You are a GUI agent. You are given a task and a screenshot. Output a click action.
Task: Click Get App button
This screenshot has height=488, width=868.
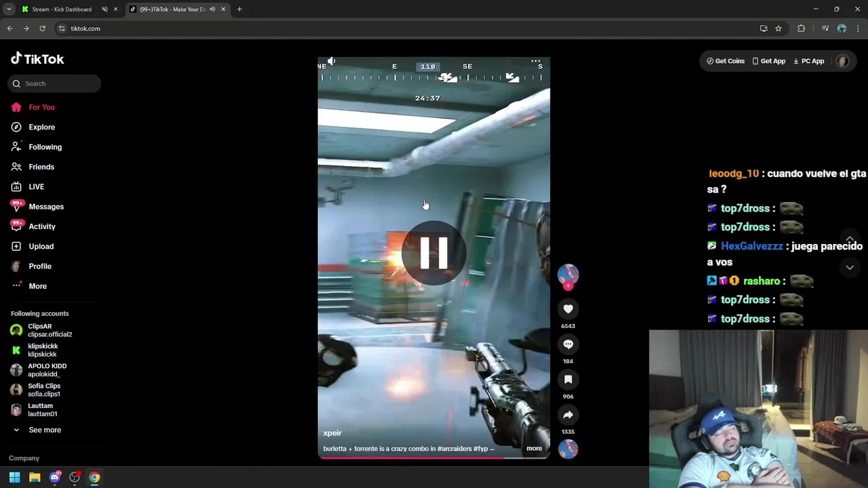768,61
